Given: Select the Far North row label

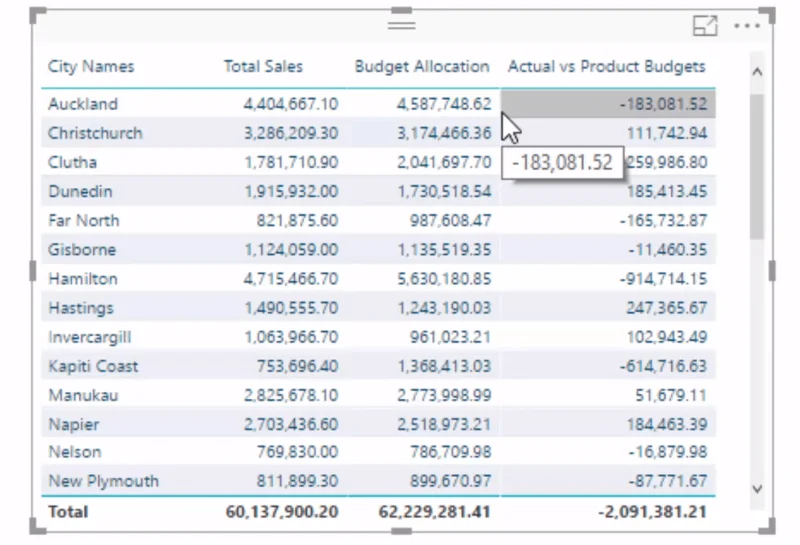Looking at the screenshot, I should tap(84, 220).
